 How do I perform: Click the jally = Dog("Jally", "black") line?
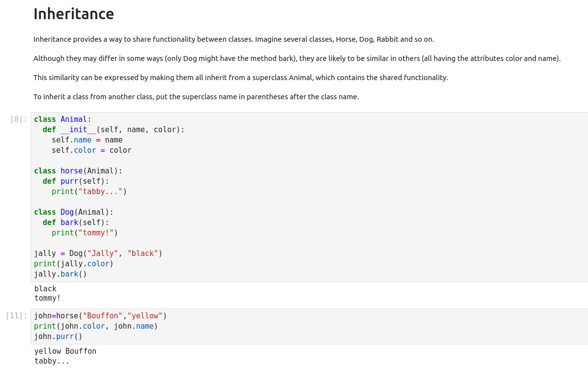pyautogui.click(x=98, y=254)
